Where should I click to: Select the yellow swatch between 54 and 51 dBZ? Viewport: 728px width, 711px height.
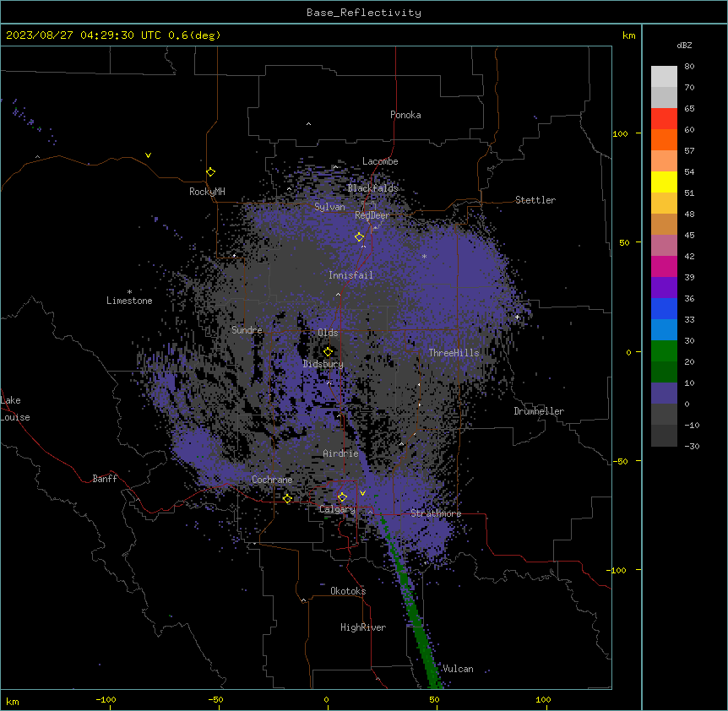[x=664, y=182]
